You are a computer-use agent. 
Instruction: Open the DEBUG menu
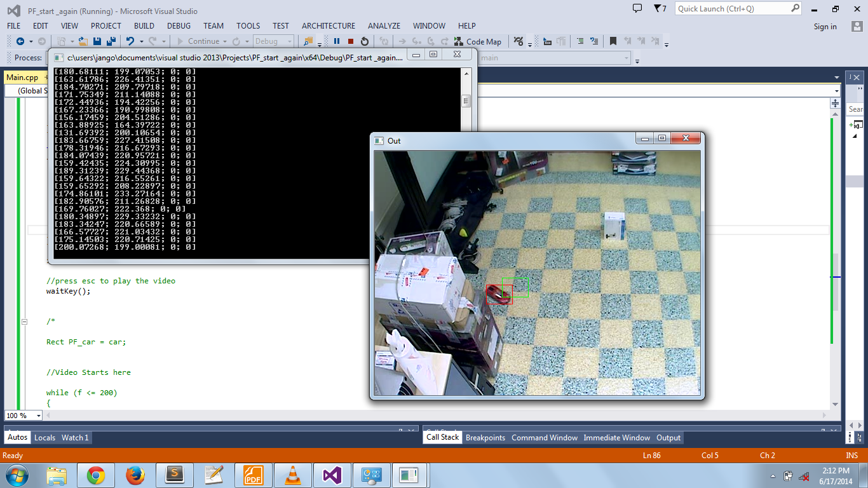(x=179, y=26)
